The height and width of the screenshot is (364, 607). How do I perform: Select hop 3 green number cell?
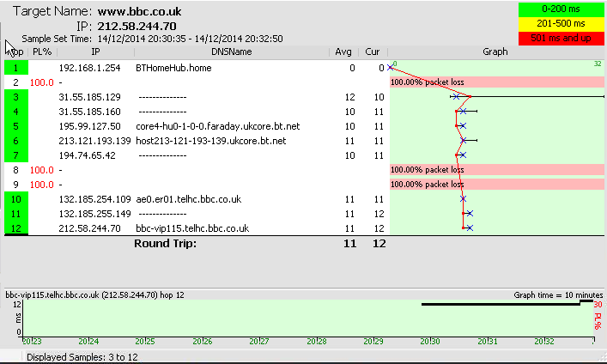pyautogui.click(x=15, y=97)
